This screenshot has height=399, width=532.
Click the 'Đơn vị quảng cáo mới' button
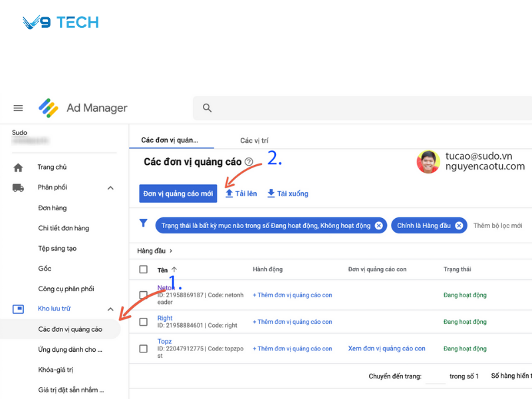click(178, 194)
